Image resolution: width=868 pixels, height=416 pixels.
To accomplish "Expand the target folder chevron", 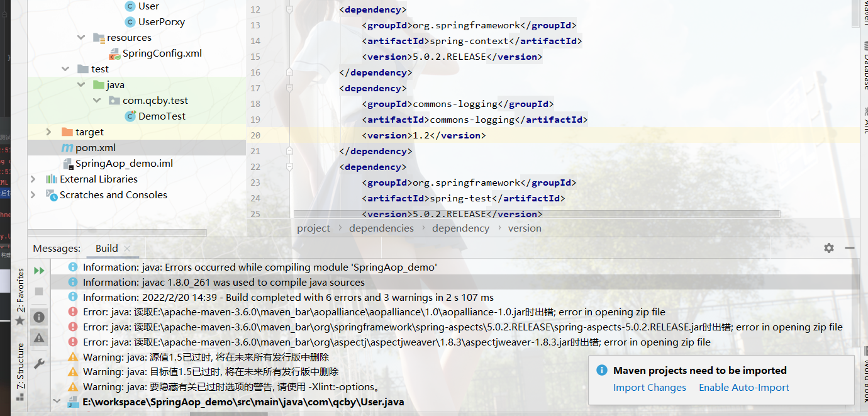I will (x=49, y=132).
